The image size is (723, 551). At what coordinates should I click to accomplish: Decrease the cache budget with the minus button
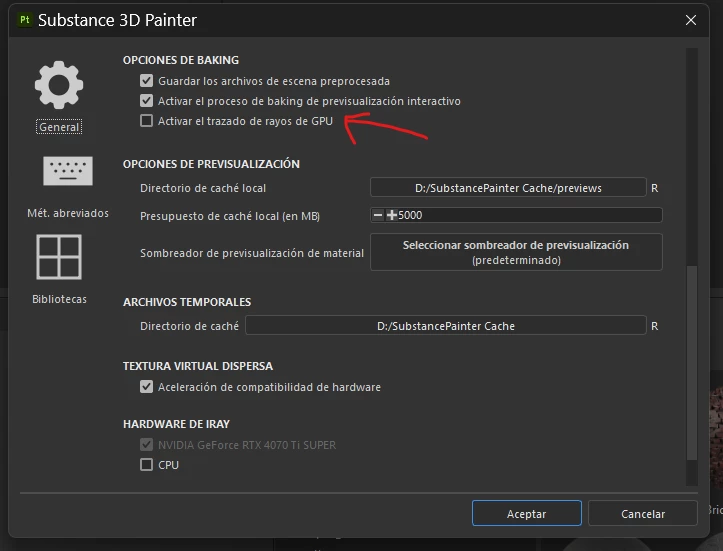378,215
